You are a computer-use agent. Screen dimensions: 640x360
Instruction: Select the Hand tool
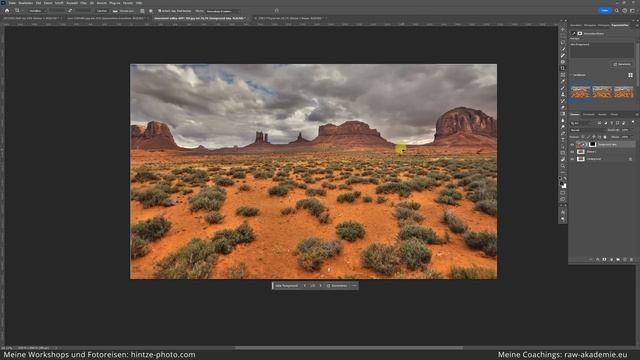(x=563, y=159)
